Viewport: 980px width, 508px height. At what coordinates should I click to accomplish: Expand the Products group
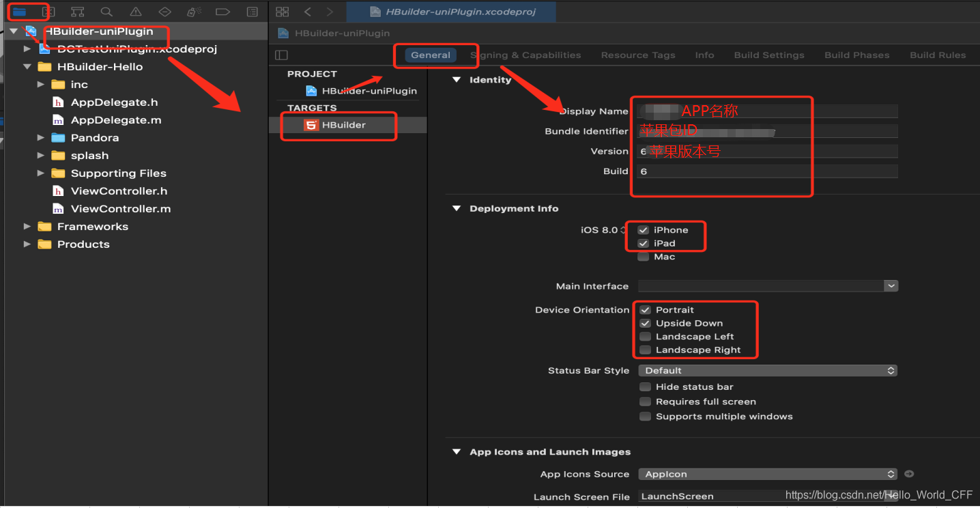tap(27, 244)
